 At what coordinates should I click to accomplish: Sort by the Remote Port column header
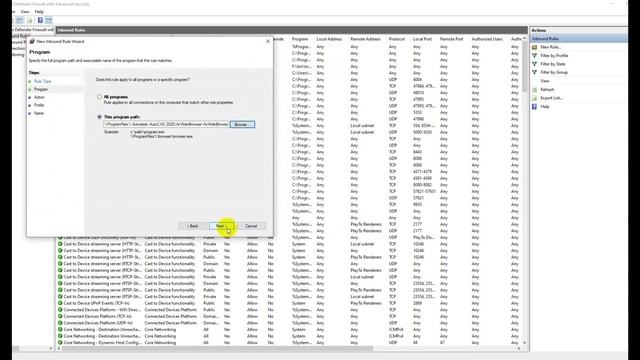[x=451, y=39]
